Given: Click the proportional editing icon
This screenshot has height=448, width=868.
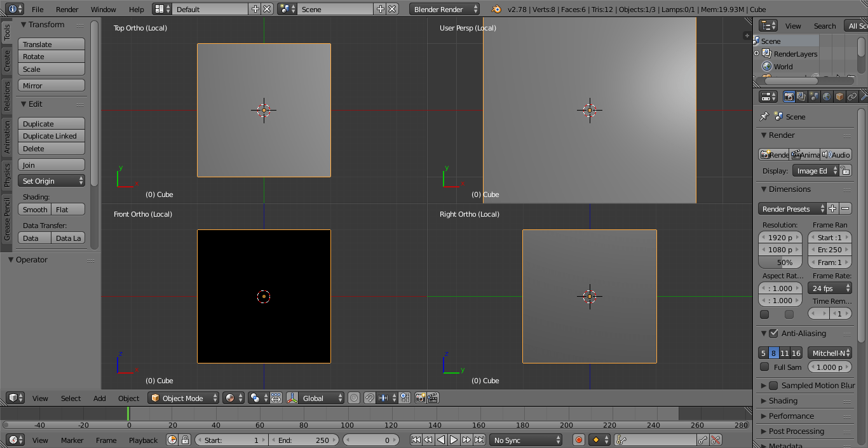Looking at the screenshot, I should tap(353, 398).
